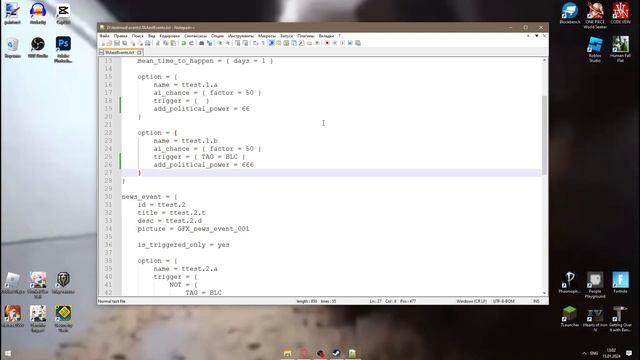Toggle the highlighted Indent Guide icon
The height and width of the screenshot is (360, 640).
(x=271, y=43)
